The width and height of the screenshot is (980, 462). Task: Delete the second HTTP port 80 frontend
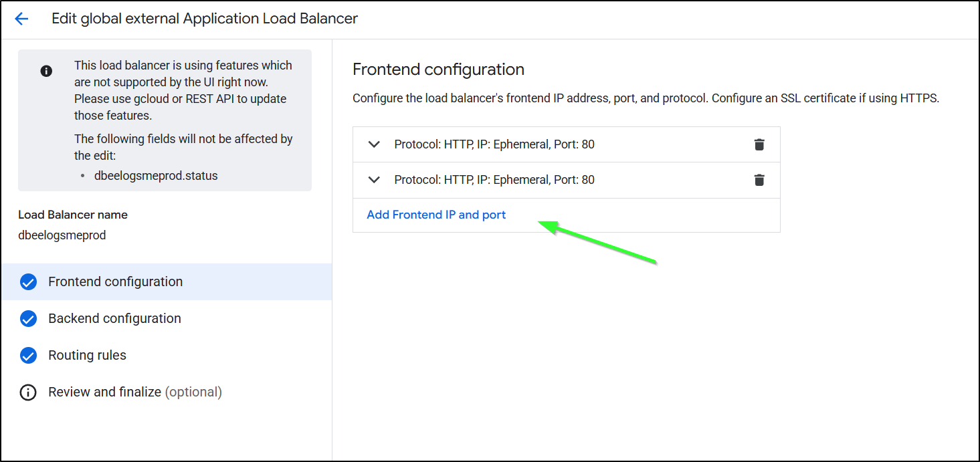(759, 180)
